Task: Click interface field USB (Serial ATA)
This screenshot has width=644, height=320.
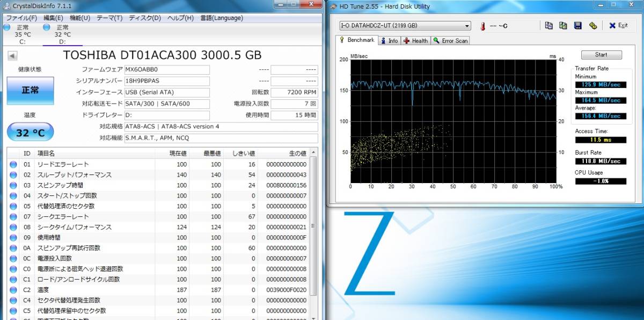Action: [x=167, y=92]
